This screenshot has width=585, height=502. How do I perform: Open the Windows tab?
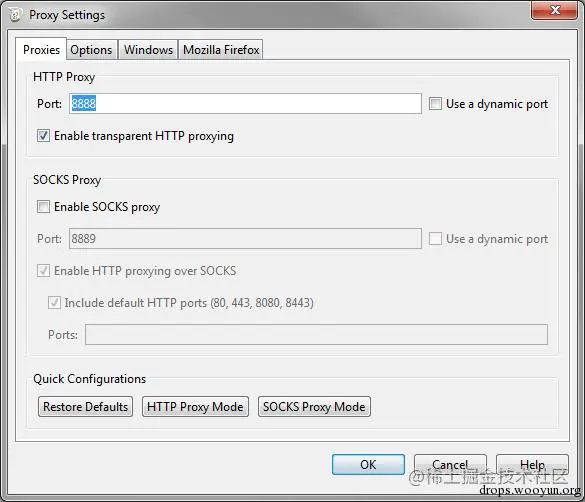pyautogui.click(x=148, y=50)
